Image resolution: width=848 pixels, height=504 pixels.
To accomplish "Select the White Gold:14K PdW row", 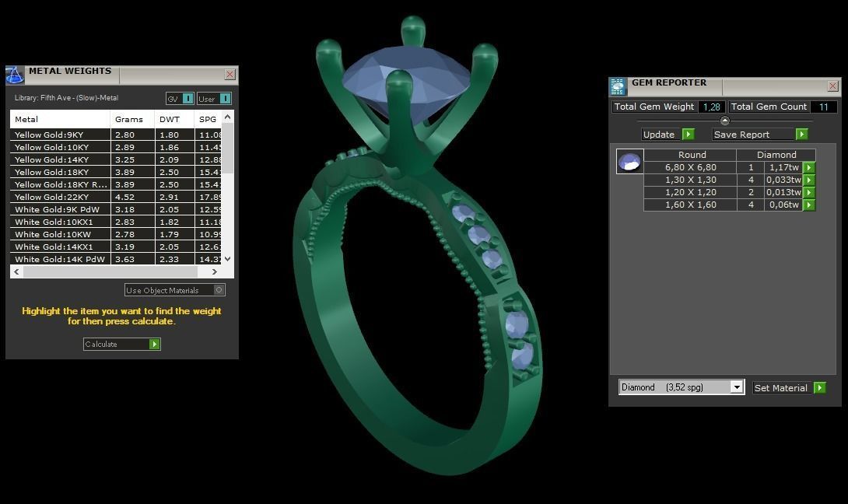I will pos(116,259).
